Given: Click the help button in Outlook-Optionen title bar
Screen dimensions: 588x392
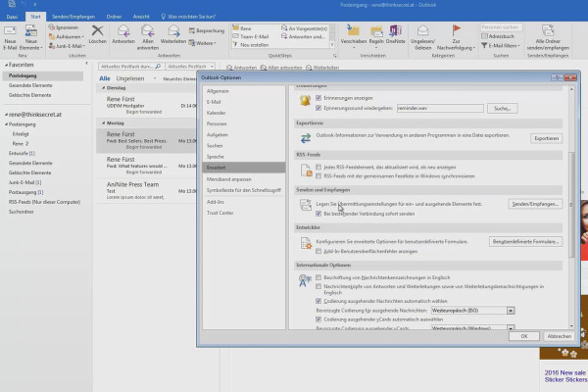Looking at the screenshot, I should click(556, 77).
